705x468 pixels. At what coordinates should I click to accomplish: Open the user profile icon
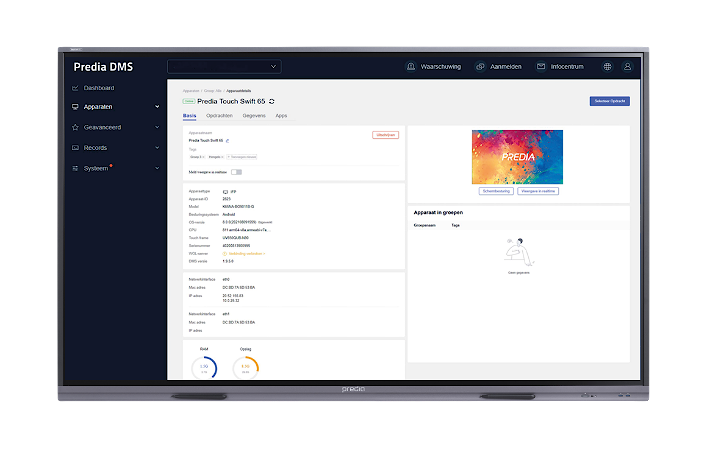(x=627, y=67)
